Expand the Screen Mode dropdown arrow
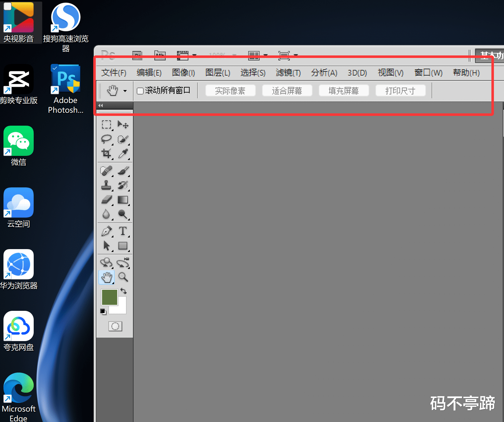Viewport: 504px width, 422px height. coord(295,56)
